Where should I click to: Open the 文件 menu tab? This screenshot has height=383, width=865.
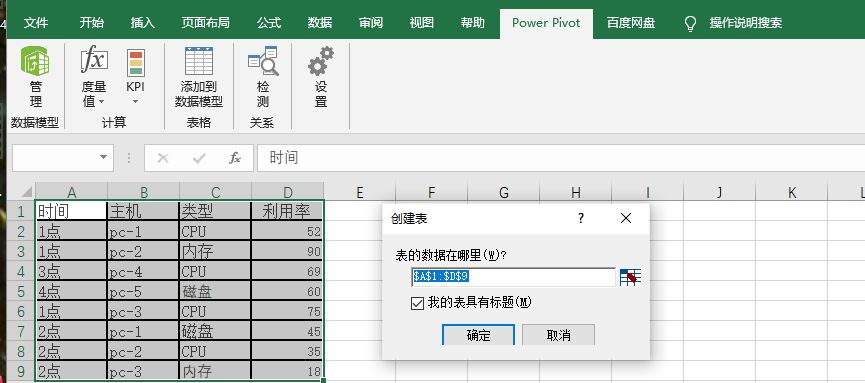(36, 23)
